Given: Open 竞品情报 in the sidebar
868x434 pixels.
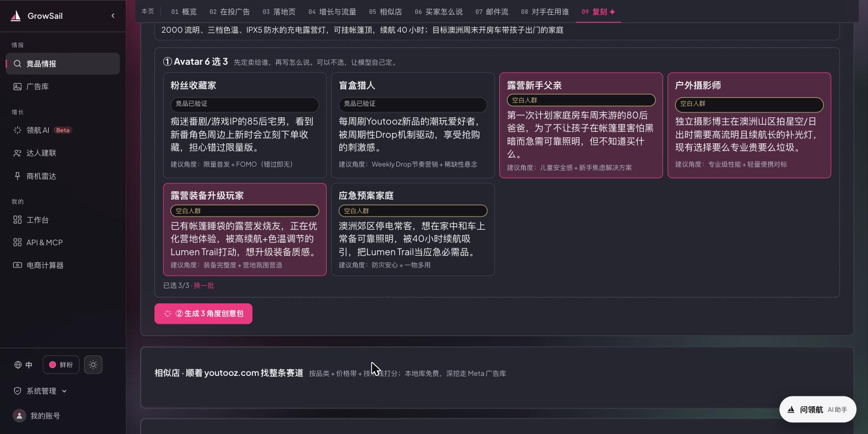Looking at the screenshot, I should (63, 64).
